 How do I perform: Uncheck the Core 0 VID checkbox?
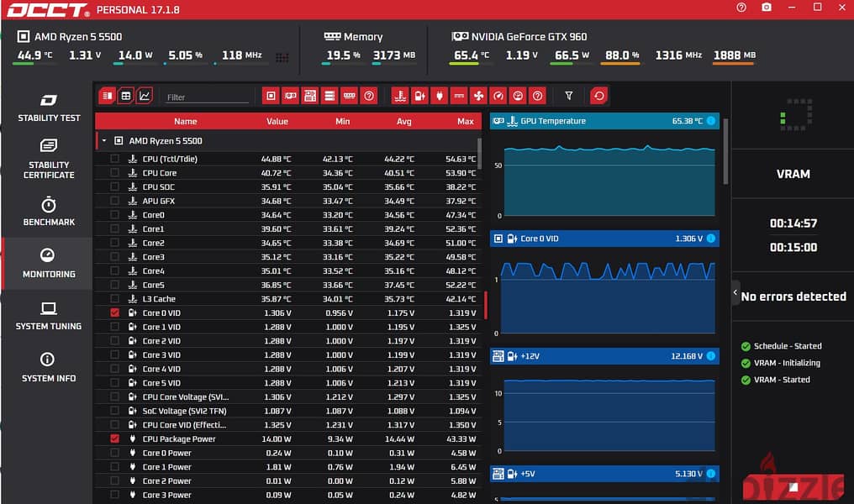click(x=114, y=312)
